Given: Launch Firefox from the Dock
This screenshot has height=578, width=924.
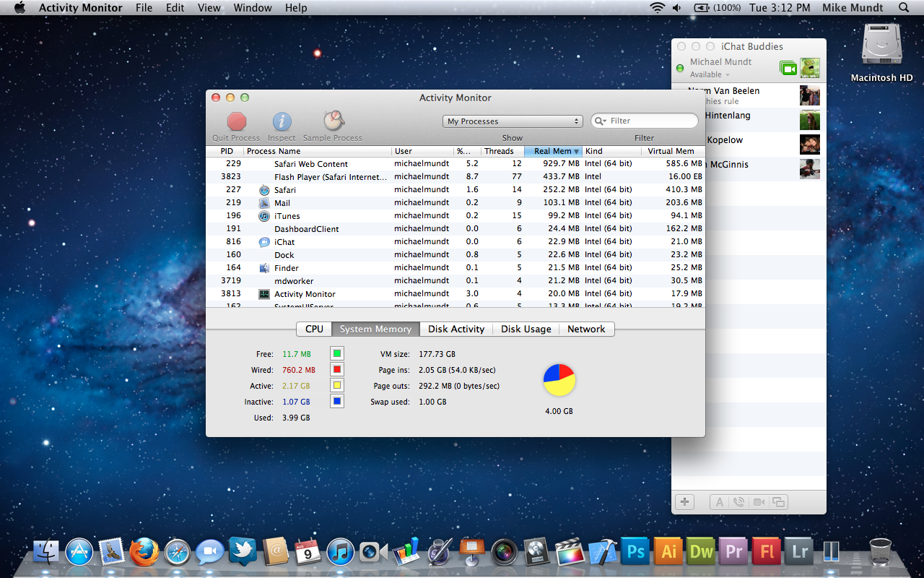Looking at the screenshot, I should 144,552.
